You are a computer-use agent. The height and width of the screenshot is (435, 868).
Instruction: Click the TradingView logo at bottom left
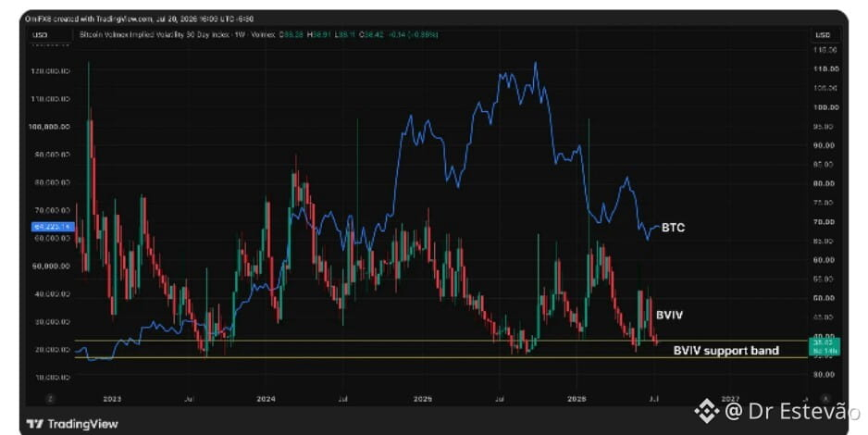click(x=72, y=424)
